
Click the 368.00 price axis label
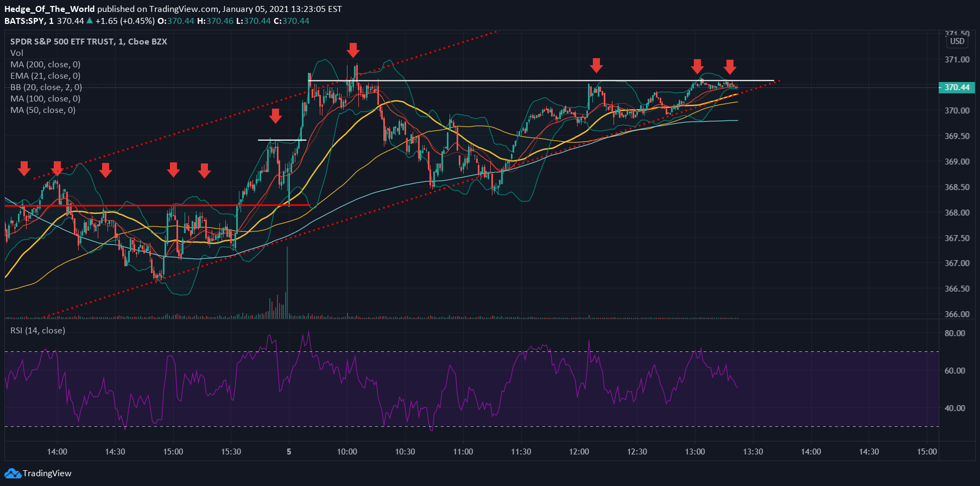click(x=957, y=212)
